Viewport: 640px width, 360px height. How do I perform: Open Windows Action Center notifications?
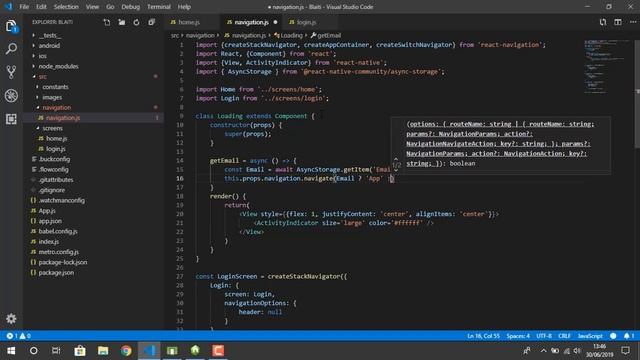point(625,351)
